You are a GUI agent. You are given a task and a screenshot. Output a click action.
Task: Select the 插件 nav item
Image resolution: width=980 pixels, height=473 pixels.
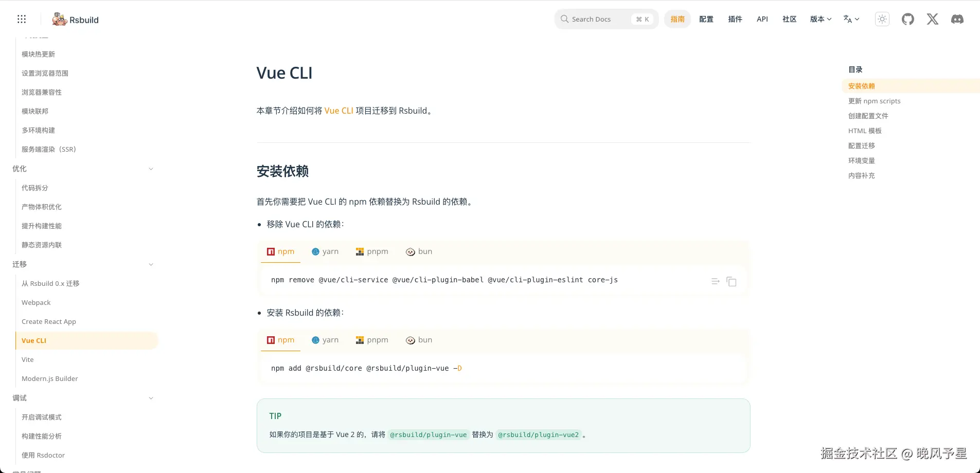(x=735, y=19)
